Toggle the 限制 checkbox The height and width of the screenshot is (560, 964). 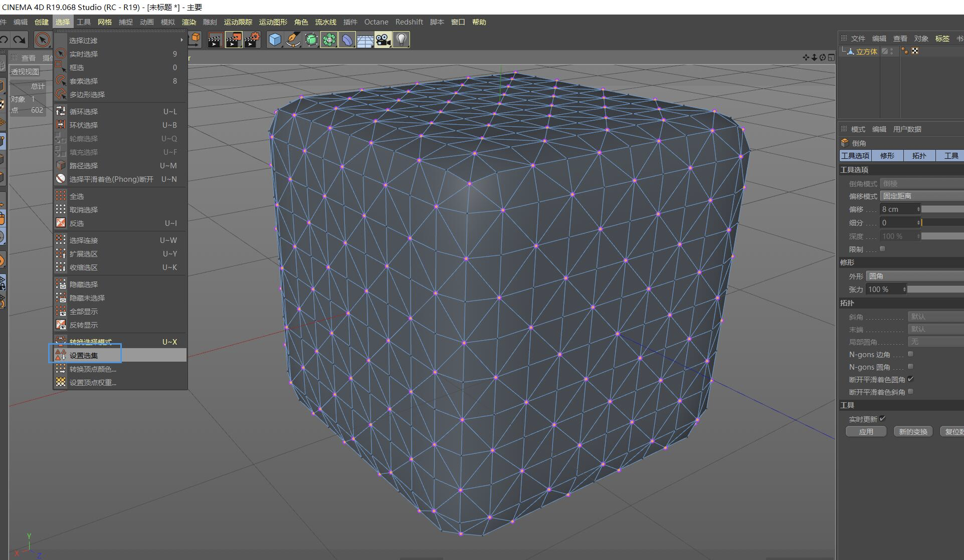882,249
